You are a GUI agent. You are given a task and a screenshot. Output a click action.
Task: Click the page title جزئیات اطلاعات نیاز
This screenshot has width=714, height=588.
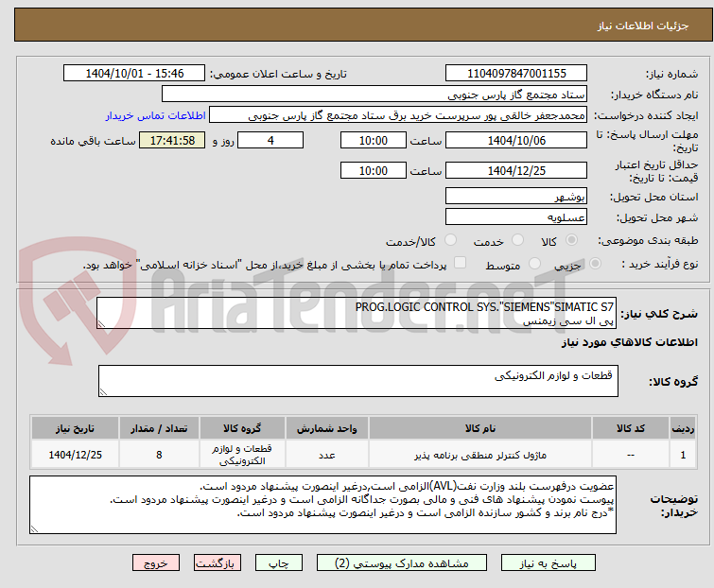(642, 26)
